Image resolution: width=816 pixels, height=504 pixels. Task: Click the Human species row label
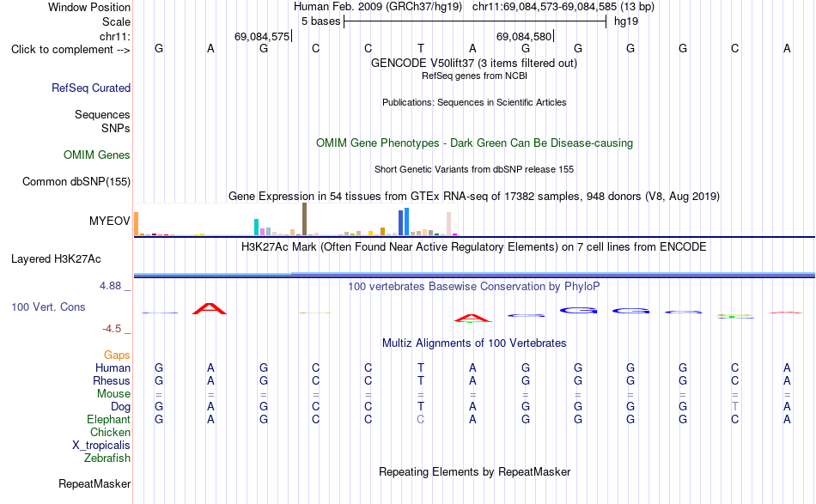point(113,367)
